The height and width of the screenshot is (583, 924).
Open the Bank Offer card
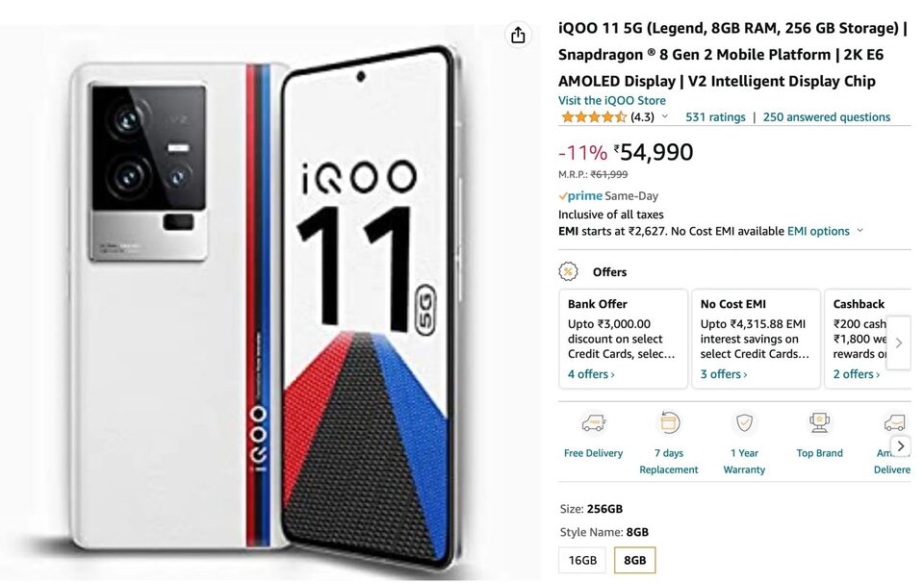[x=623, y=339]
